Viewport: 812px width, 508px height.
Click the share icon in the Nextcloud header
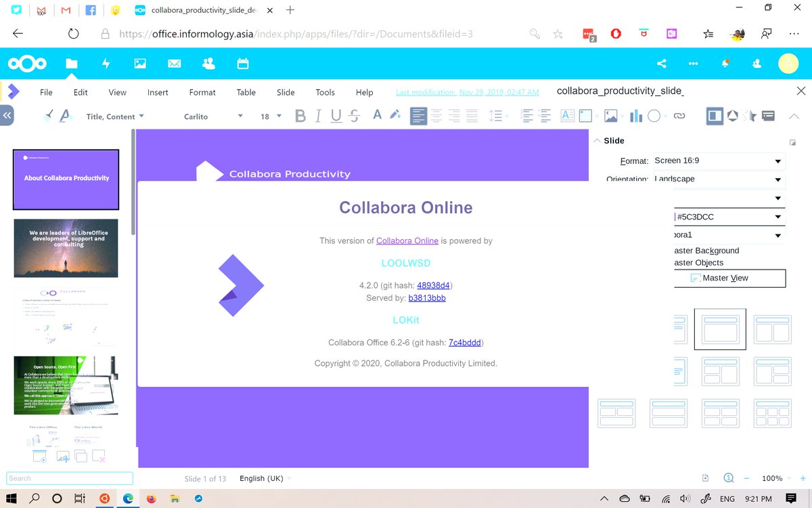(x=662, y=64)
